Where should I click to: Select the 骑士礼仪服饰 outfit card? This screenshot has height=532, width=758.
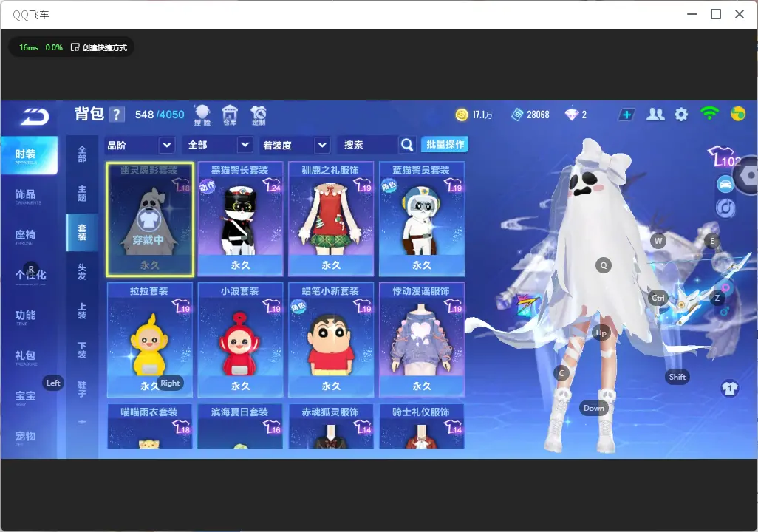pos(422,426)
